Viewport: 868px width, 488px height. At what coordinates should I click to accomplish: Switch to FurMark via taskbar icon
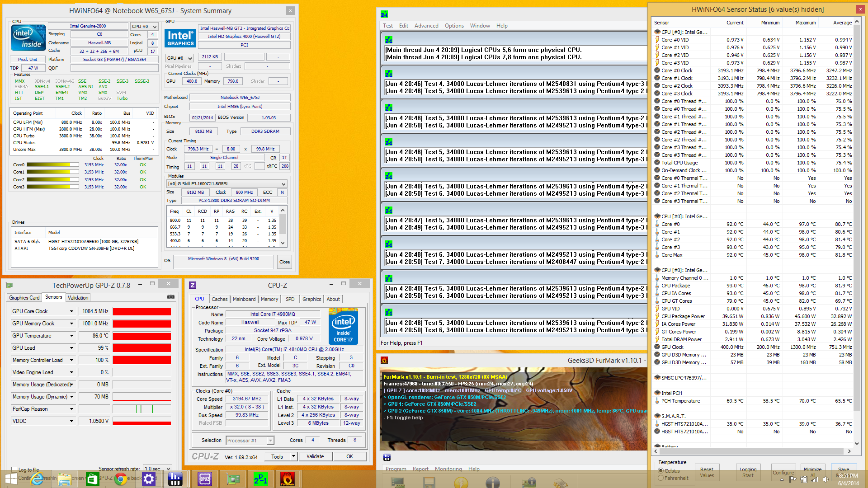tap(288, 479)
